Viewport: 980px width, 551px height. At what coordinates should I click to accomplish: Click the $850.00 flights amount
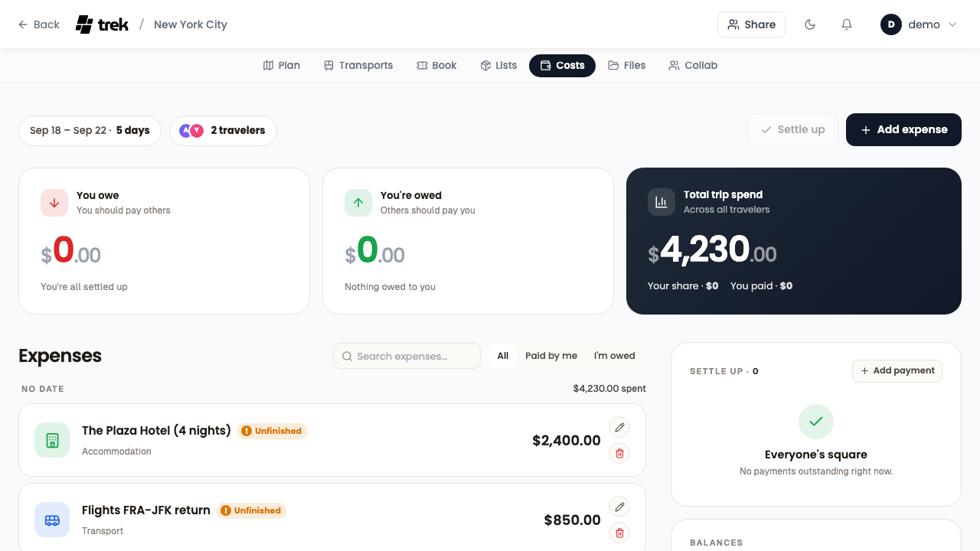point(573,520)
